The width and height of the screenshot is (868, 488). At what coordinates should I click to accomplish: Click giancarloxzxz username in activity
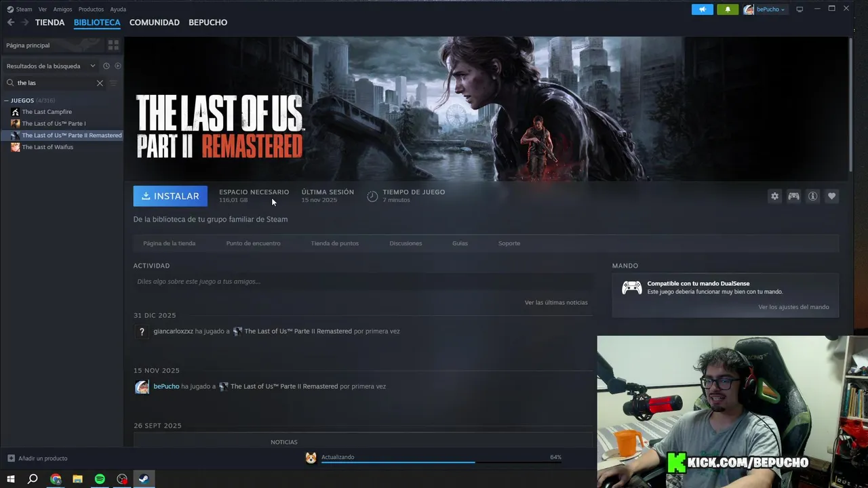tap(173, 331)
